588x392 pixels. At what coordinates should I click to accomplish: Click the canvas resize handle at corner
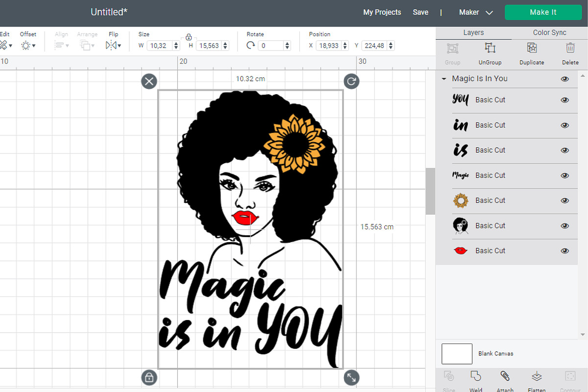coord(351,377)
